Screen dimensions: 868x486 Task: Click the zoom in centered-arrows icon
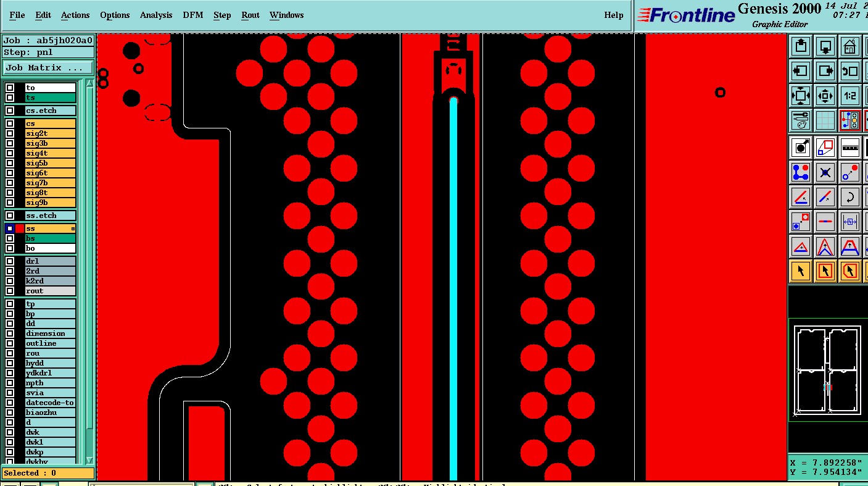point(825,96)
